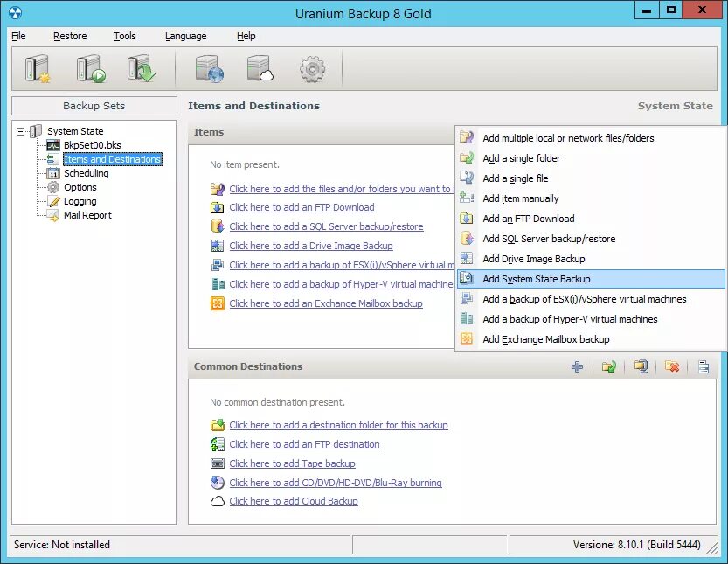Click the cloud server toolbar icon
The height and width of the screenshot is (564, 728).
pyautogui.click(x=260, y=69)
